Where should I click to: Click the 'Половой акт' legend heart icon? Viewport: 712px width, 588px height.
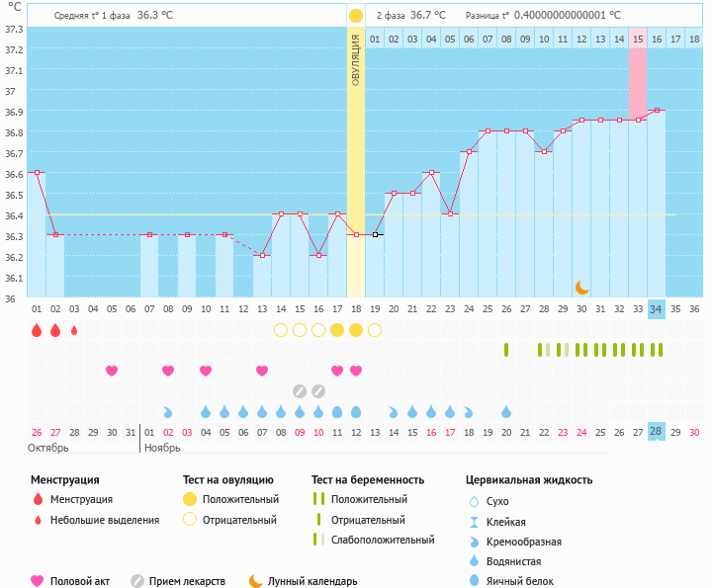39,581
